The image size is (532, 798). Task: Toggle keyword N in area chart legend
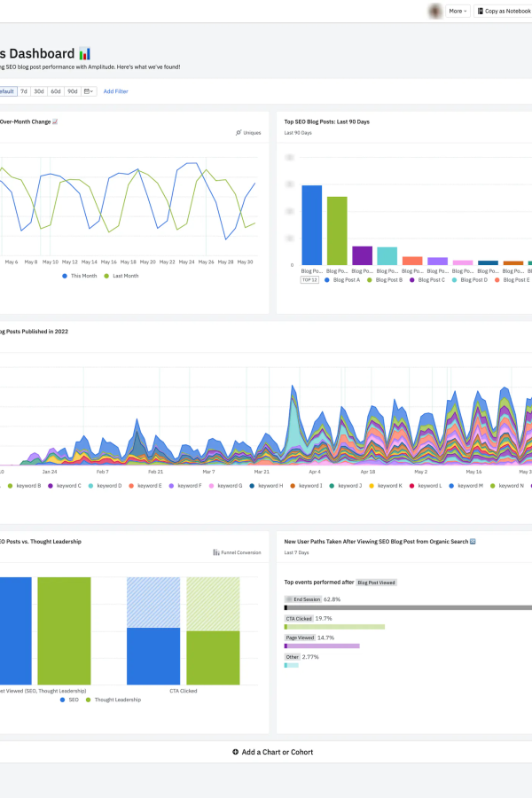pos(506,486)
